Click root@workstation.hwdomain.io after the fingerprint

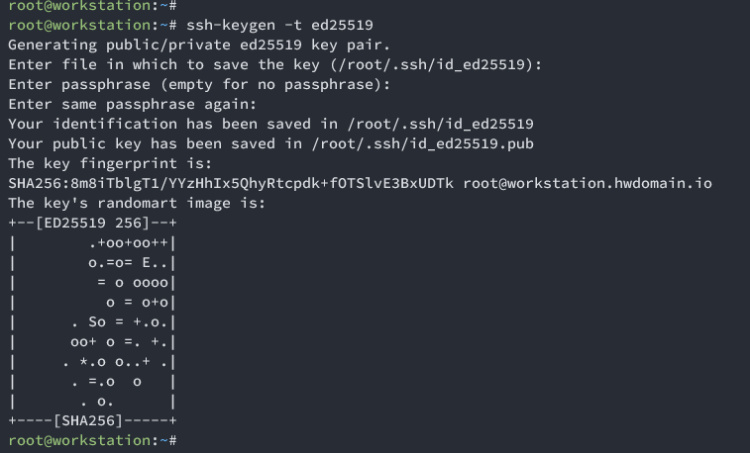coord(588,184)
